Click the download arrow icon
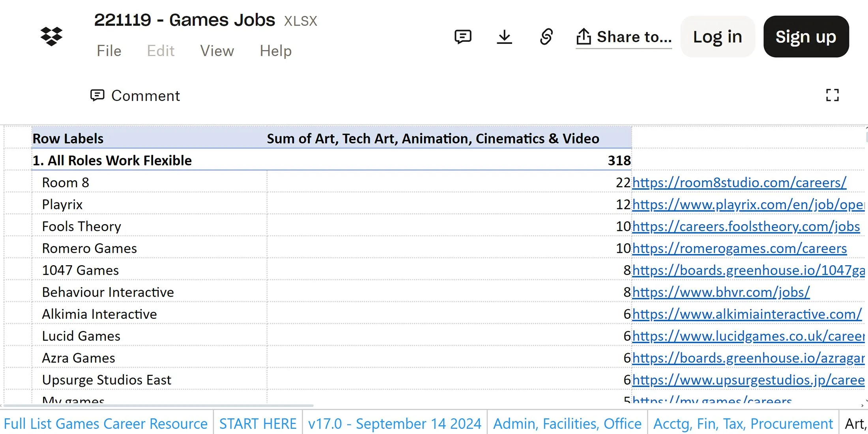The image size is (868, 434). [x=504, y=37]
